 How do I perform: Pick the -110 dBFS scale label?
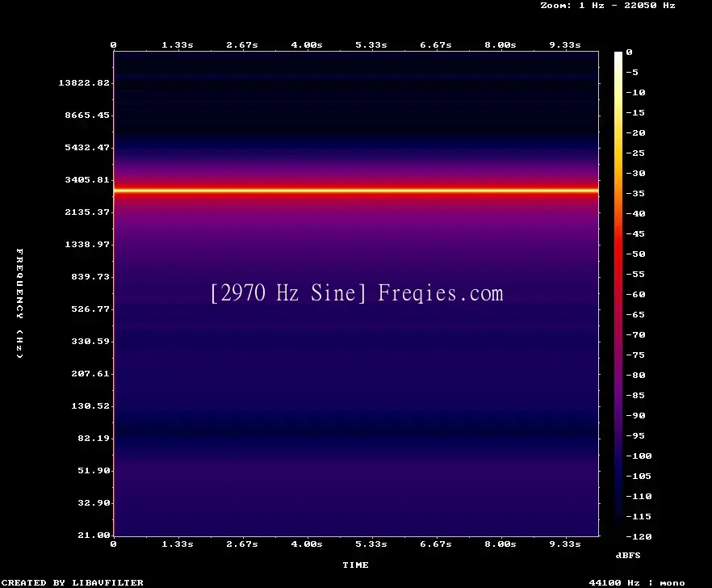[x=639, y=496]
